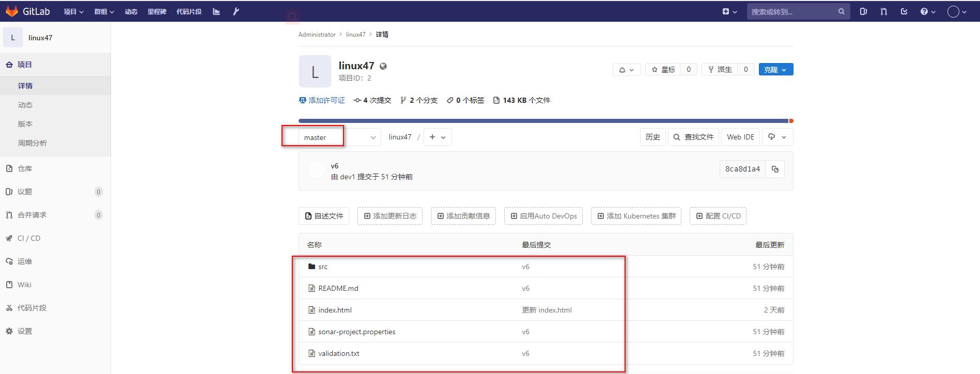Open the 克隆 clone dropdown

(776, 69)
